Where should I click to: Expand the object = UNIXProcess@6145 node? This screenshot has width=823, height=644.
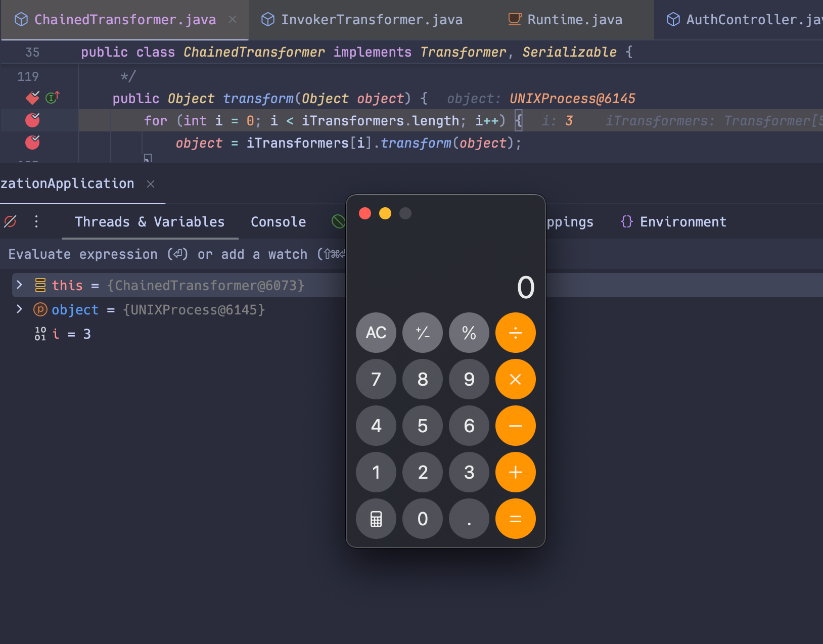click(x=19, y=309)
